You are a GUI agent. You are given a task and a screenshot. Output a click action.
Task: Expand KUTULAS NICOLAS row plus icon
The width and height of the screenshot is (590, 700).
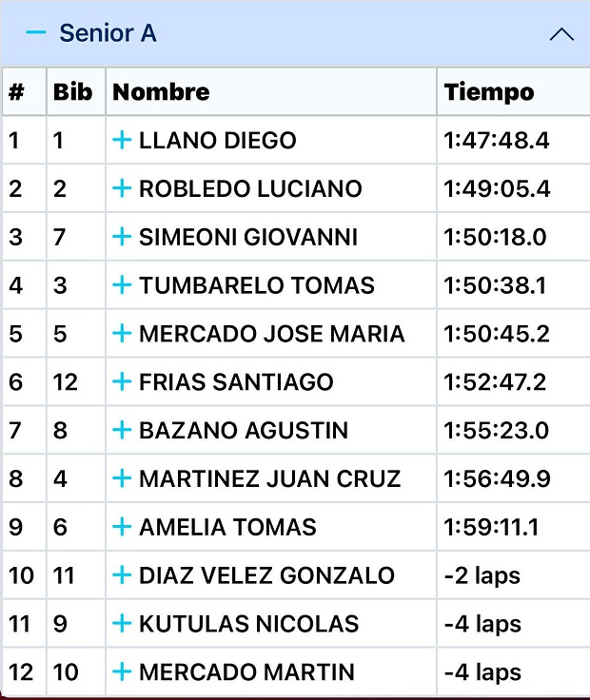pyautogui.click(x=122, y=624)
